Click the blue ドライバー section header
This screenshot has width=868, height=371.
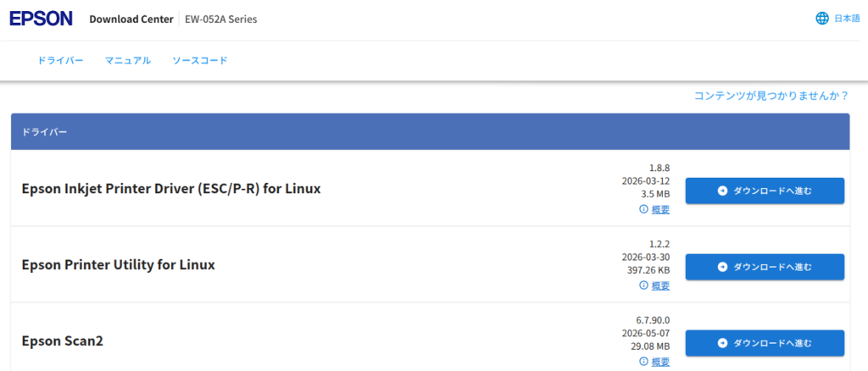[x=430, y=131]
